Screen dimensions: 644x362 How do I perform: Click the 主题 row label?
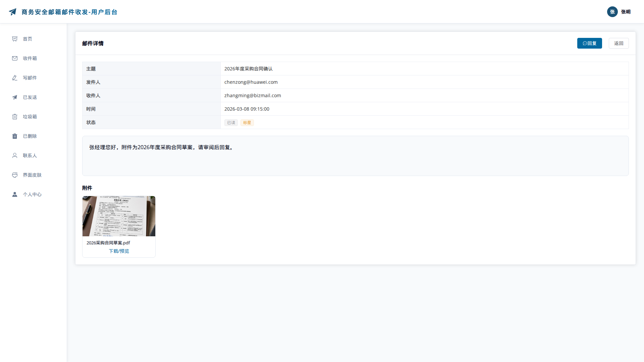(x=91, y=69)
